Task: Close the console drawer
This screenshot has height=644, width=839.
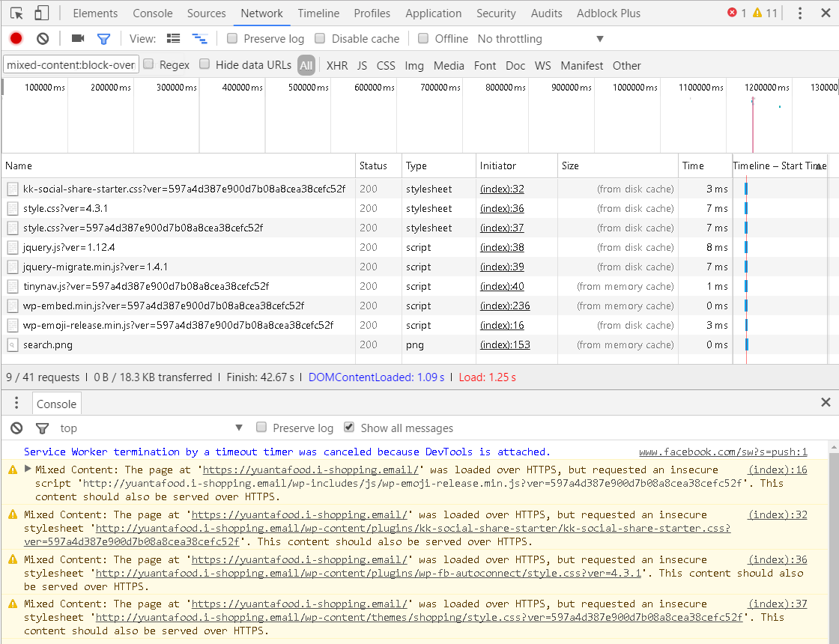Action: (x=826, y=402)
